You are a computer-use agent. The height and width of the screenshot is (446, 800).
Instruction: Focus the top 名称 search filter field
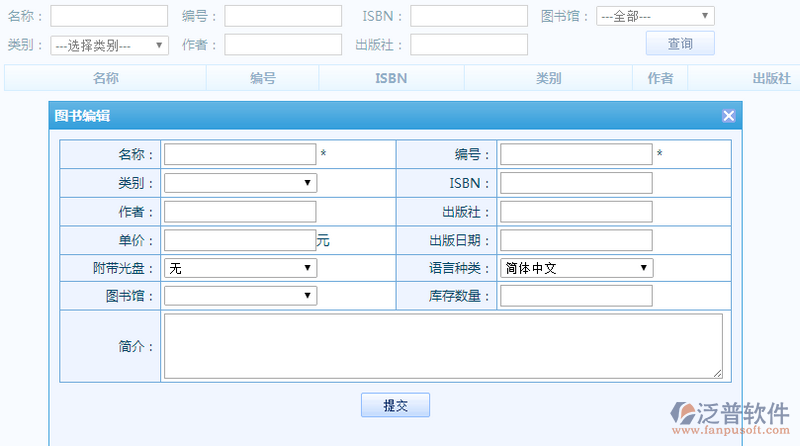tap(109, 16)
